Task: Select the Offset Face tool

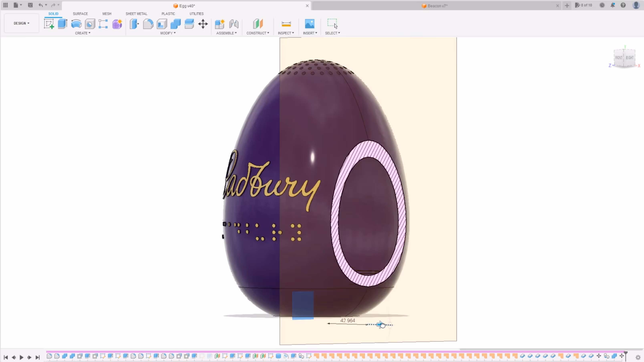Action: click(x=189, y=24)
